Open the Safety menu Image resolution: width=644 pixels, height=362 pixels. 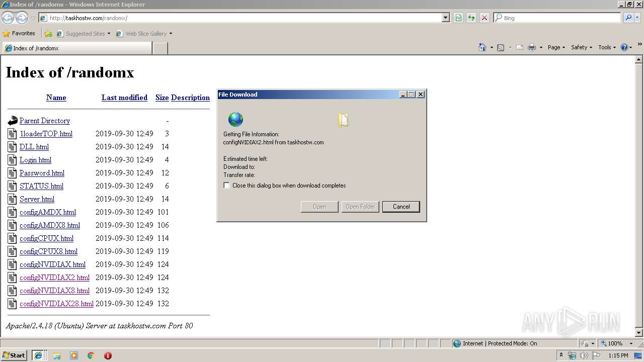582,47
